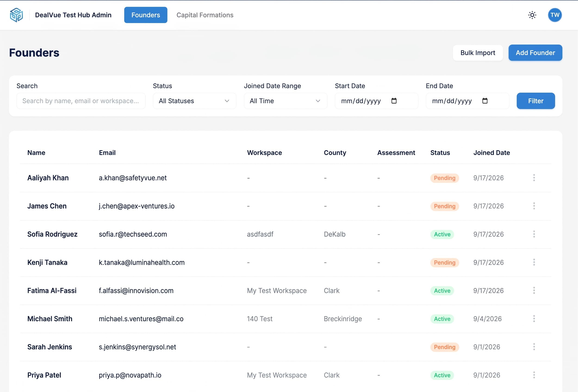
Task: Switch to the Founders tab
Action: pyautogui.click(x=146, y=15)
